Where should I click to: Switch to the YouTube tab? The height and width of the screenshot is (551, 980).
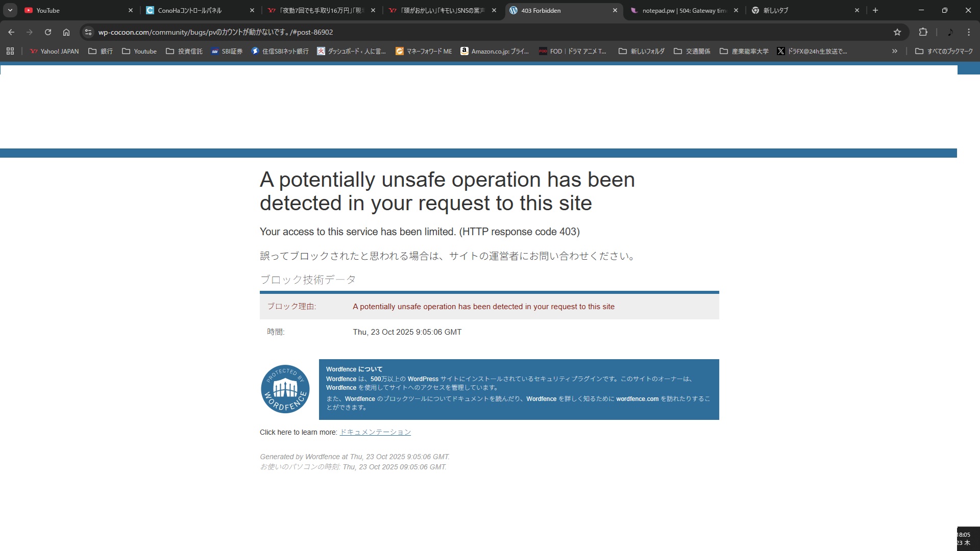(x=77, y=10)
